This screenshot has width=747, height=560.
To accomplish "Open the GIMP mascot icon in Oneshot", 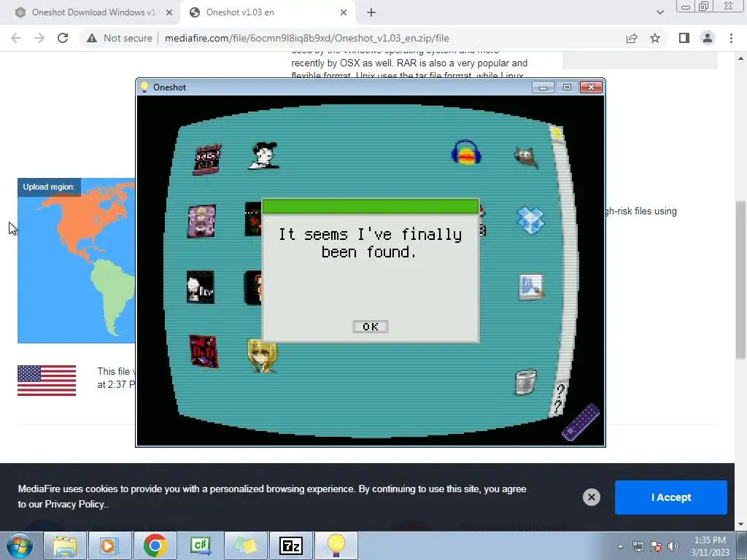I will click(x=527, y=157).
